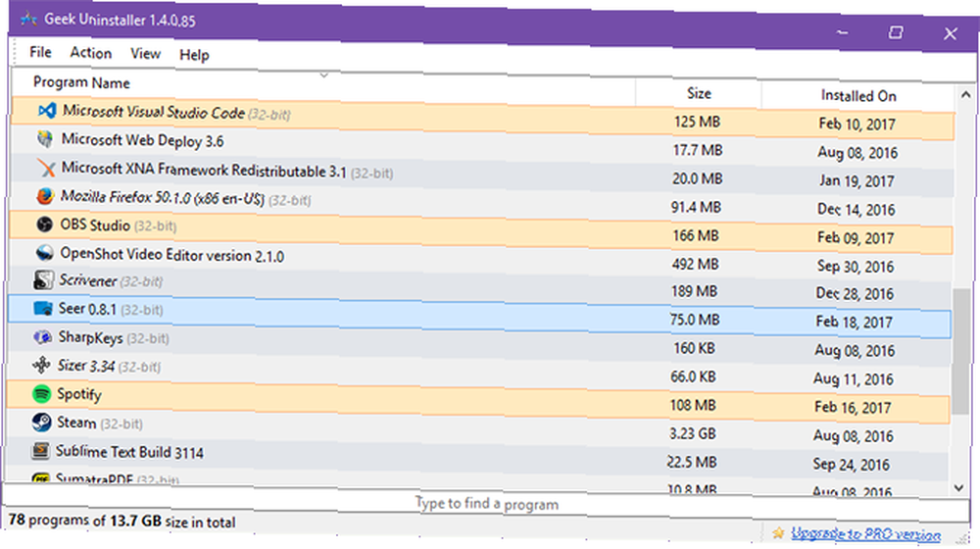The image size is (980, 549).
Task: Click the 20.0 MB size cell
Action: point(697,178)
